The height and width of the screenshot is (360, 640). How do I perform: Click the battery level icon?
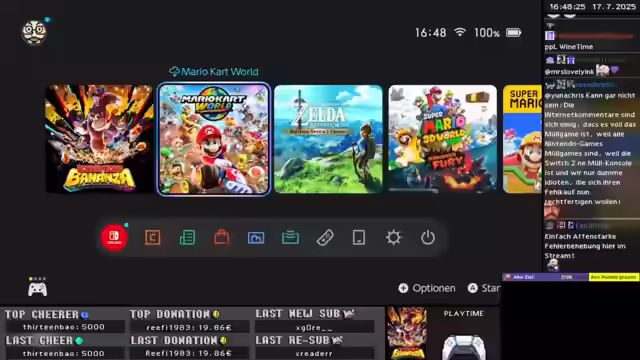tap(513, 33)
